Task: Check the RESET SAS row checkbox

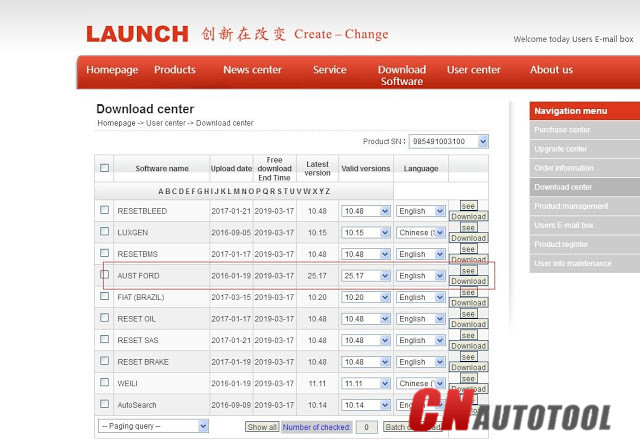Action: point(104,339)
